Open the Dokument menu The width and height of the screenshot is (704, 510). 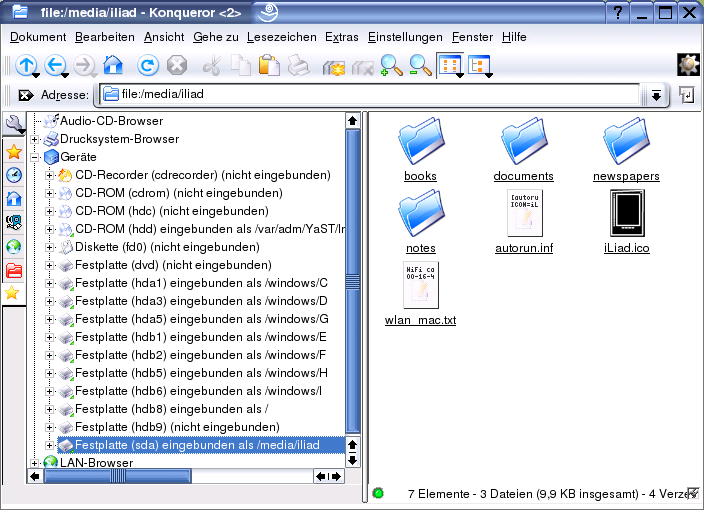(x=38, y=37)
